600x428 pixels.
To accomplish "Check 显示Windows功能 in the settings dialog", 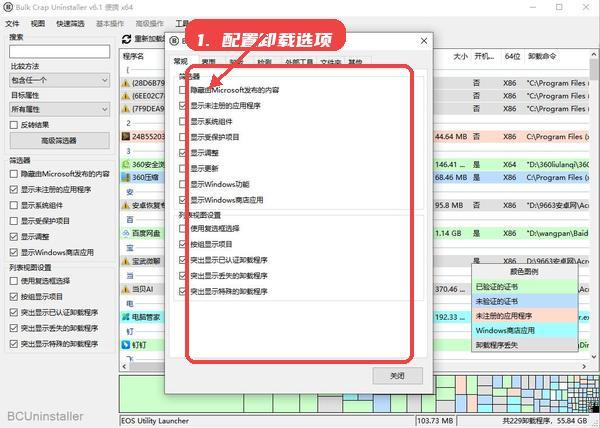I will pos(183,184).
